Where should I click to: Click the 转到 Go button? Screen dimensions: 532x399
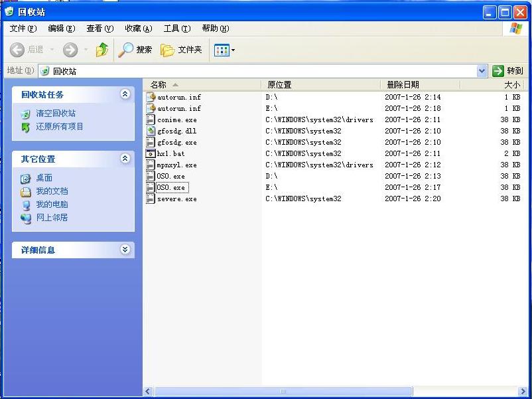click(x=508, y=71)
